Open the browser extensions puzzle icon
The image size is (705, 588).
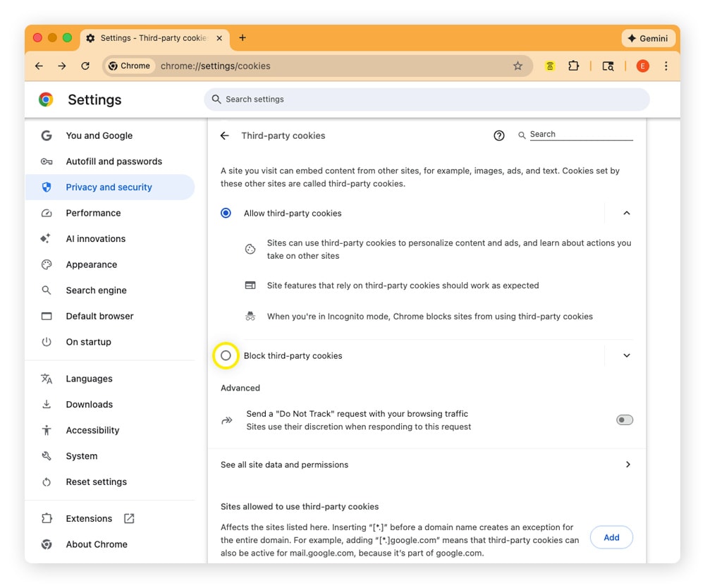(x=573, y=66)
